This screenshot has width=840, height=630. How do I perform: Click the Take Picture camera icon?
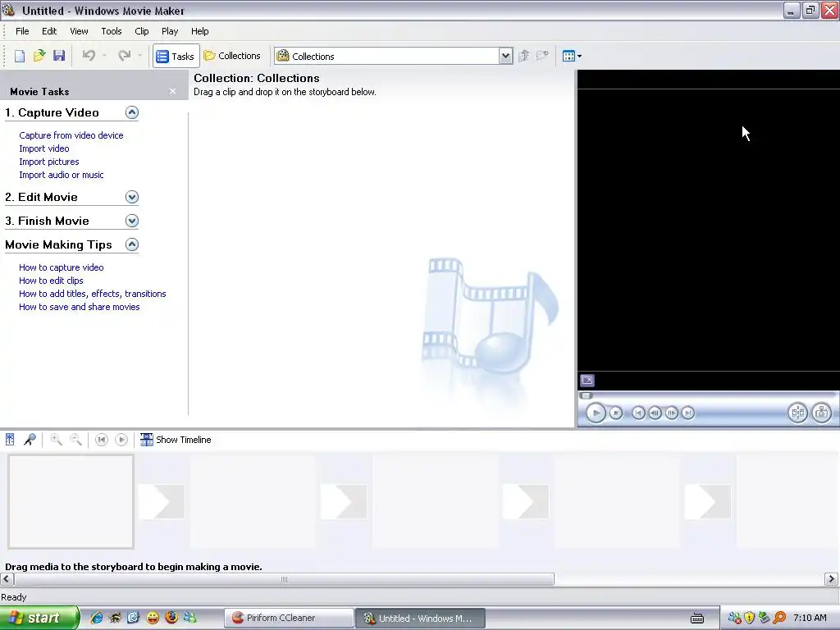point(821,413)
